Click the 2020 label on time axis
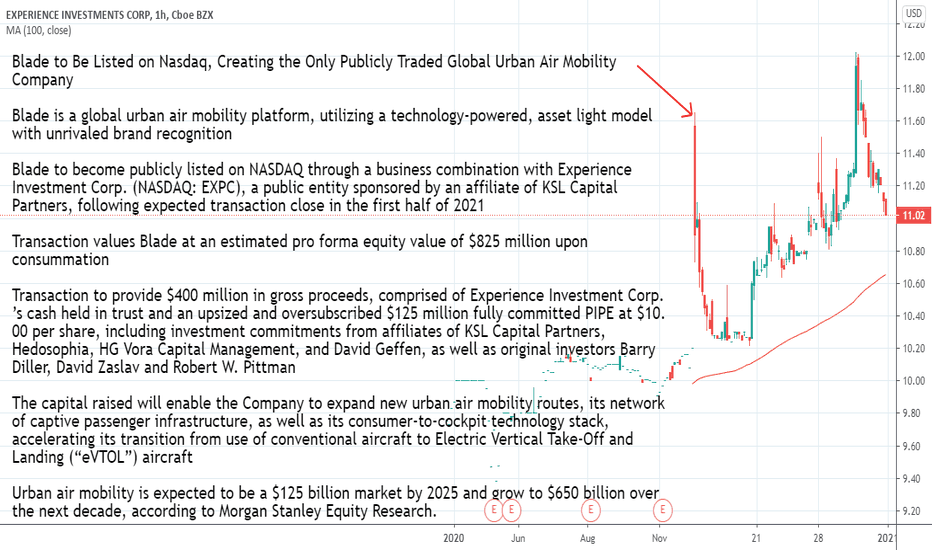Viewport: 932px width, 550px height. [x=454, y=538]
